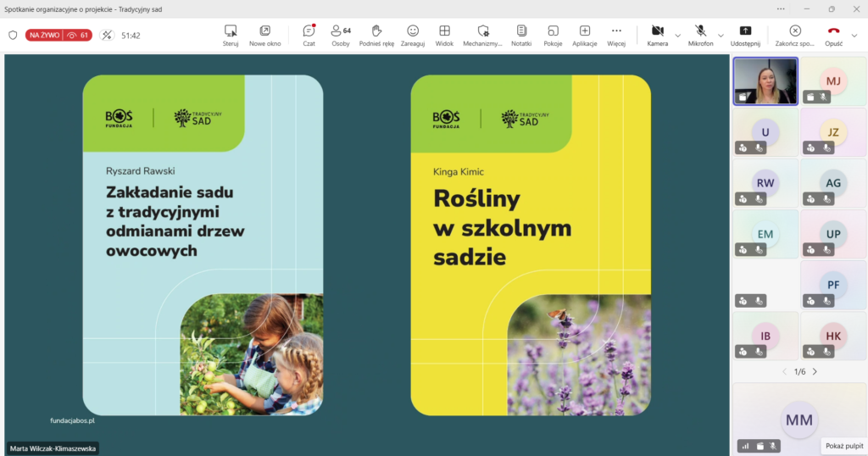This screenshot has height=456, width=868.
Task: Select HK participant avatar
Action: 833,336
